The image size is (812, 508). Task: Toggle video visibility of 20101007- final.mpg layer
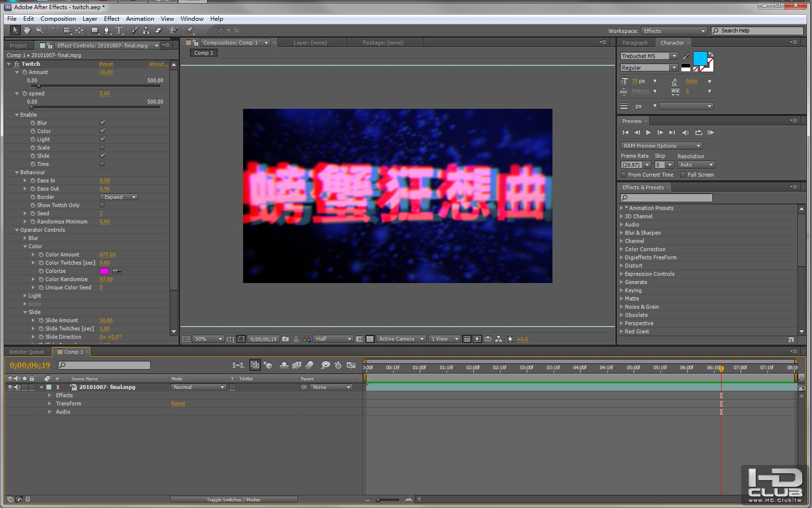pos(10,387)
